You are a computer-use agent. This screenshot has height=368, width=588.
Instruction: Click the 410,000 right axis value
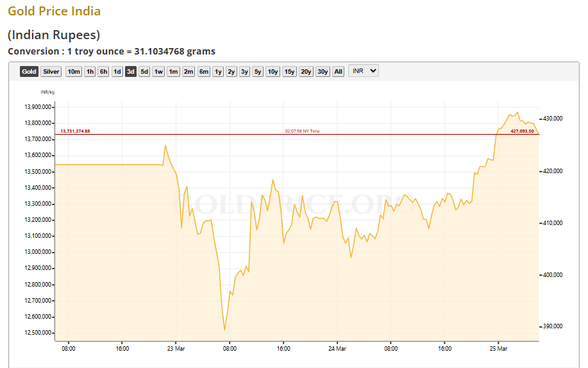coord(553,223)
